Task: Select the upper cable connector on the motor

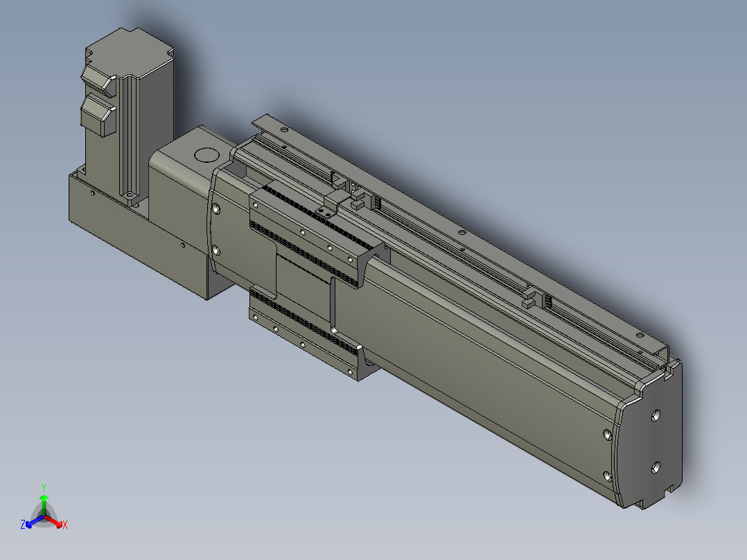Action: [98, 81]
